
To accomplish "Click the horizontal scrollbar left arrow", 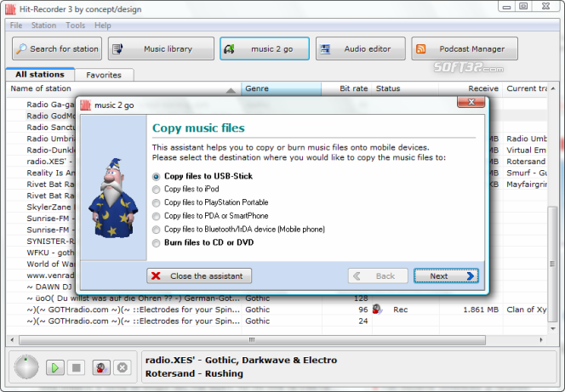I will (12, 340).
